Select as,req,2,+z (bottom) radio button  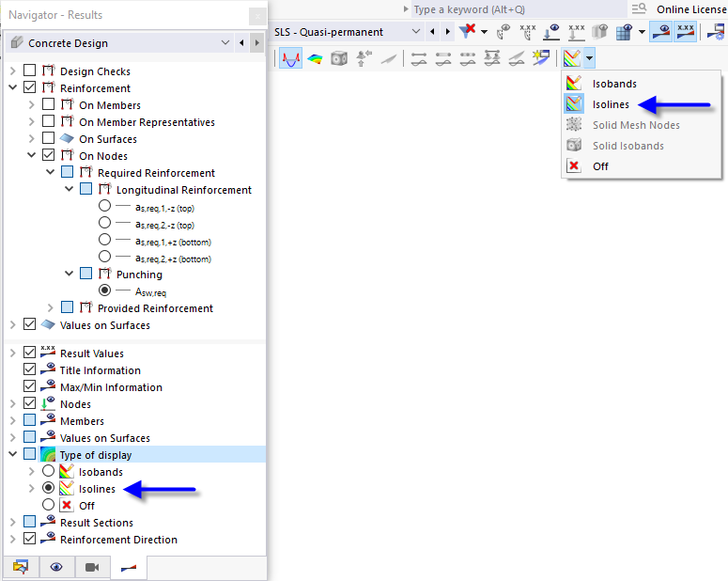[x=105, y=256]
